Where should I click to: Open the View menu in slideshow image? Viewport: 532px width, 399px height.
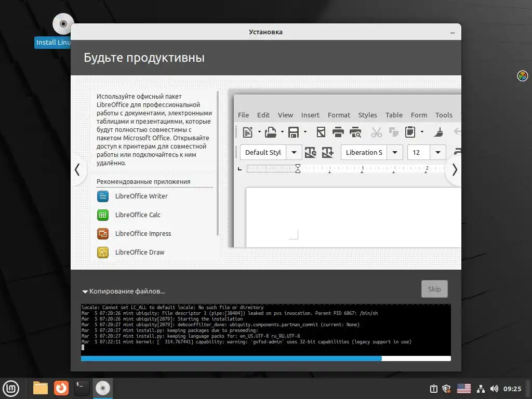(285, 115)
